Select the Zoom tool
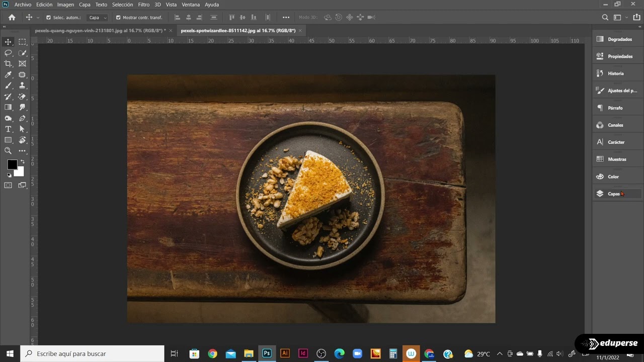The width and height of the screenshot is (644, 362). (x=8, y=151)
